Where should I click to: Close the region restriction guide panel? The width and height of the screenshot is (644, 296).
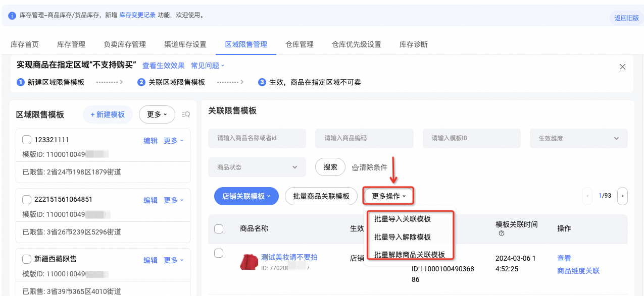point(622,67)
